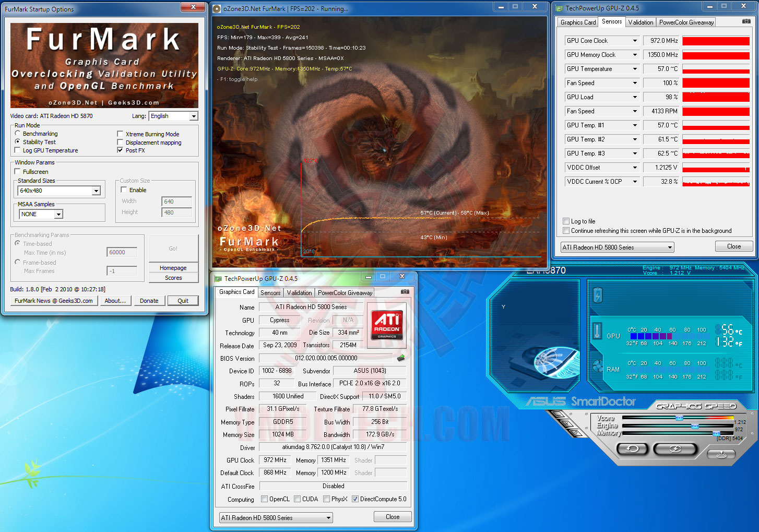759x532 pixels.
Task: Click the screenshot camera icon in GPU-Z Sensors window
Action: 746,21
